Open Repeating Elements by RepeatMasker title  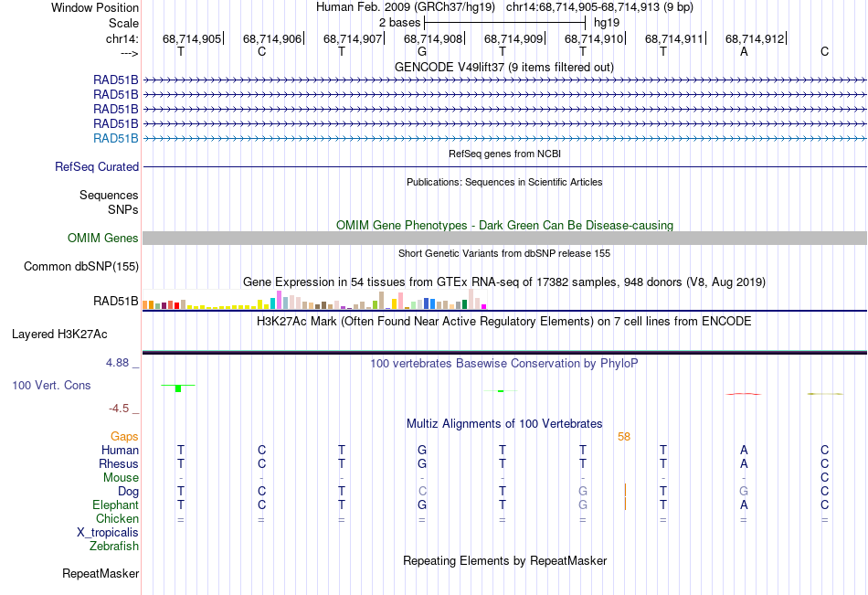(504, 560)
